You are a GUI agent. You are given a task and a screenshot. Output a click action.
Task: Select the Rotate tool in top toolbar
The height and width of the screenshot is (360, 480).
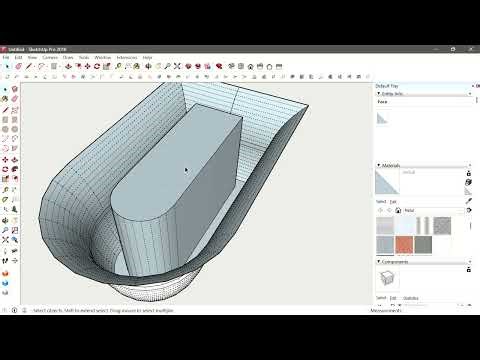[97, 67]
